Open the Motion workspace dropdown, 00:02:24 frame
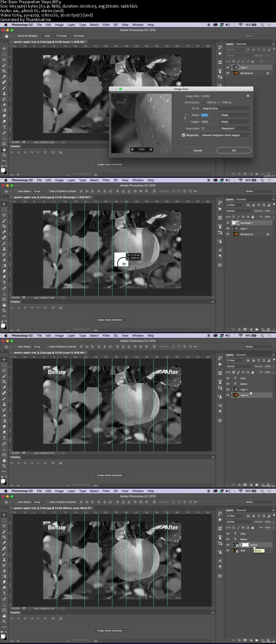Viewport: 276px width, 644px height. (x=259, y=191)
